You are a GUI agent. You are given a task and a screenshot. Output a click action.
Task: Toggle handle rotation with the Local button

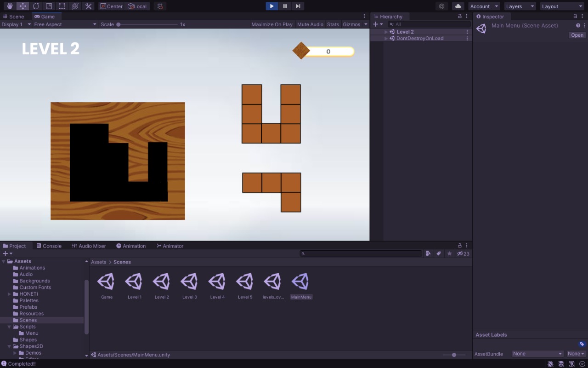137,6
